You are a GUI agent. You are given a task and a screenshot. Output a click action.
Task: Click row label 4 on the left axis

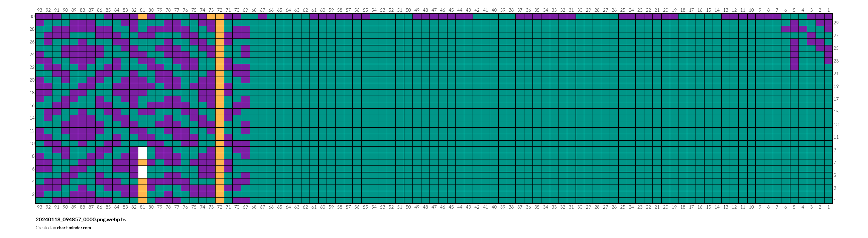(33, 182)
